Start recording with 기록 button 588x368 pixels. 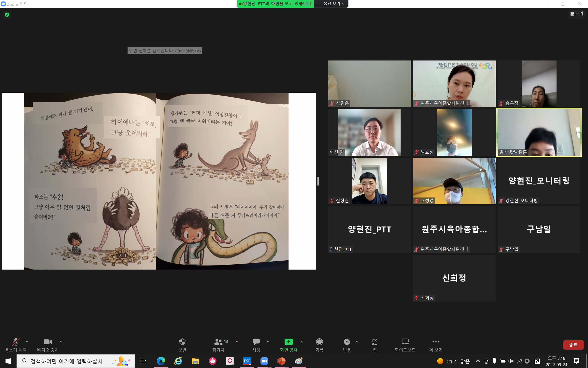click(319, 345)
